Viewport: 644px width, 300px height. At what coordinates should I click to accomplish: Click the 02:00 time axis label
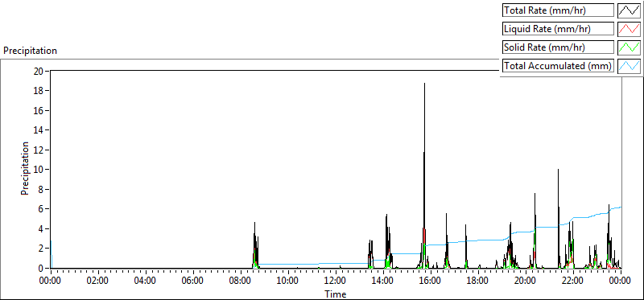(x=97, y=281)
